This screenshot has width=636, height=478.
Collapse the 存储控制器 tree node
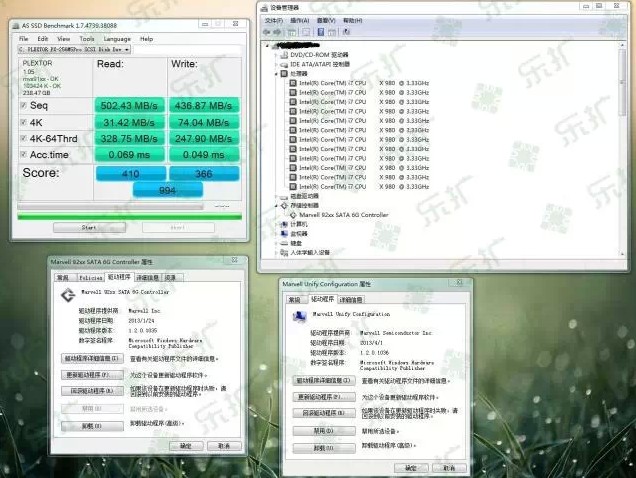click(277, 206)
